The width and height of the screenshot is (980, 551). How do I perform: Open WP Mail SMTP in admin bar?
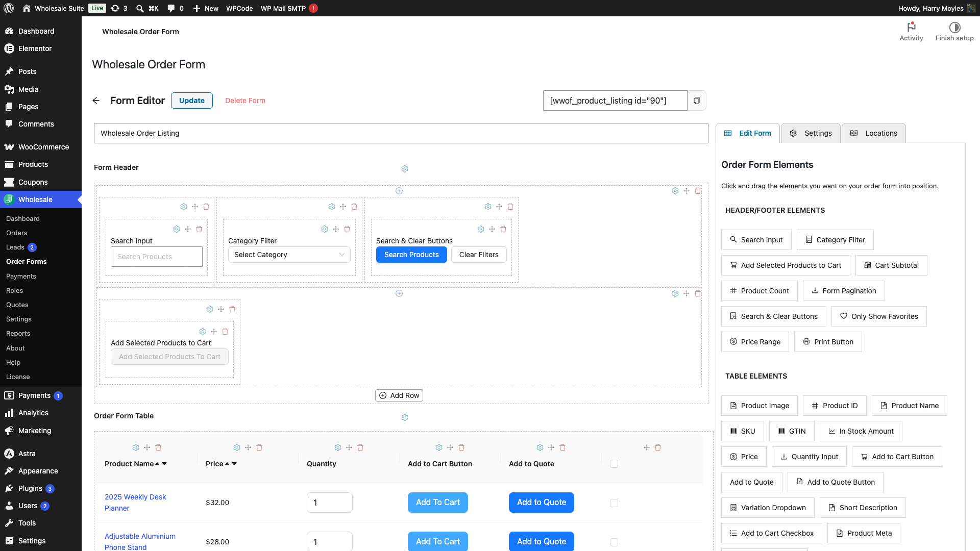click(x=289, y=8)
